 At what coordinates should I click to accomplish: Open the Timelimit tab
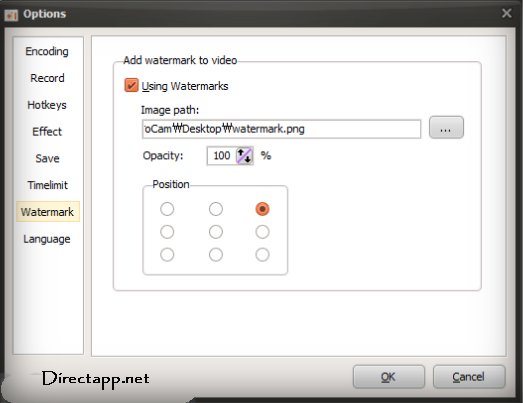[x=47, y=185]
